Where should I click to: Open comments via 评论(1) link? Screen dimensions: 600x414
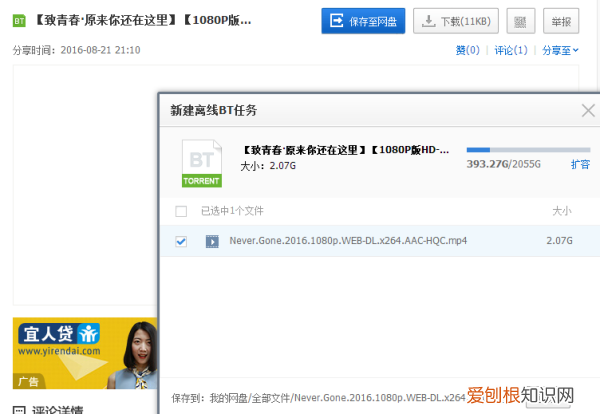511,50
